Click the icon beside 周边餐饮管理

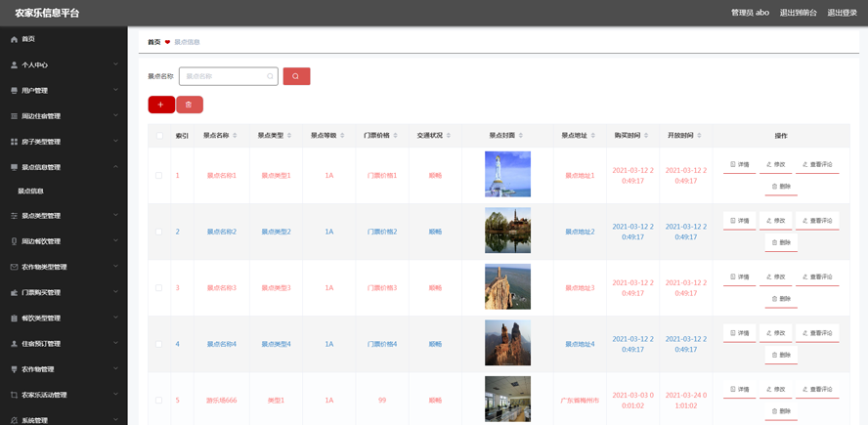point(15,241)
